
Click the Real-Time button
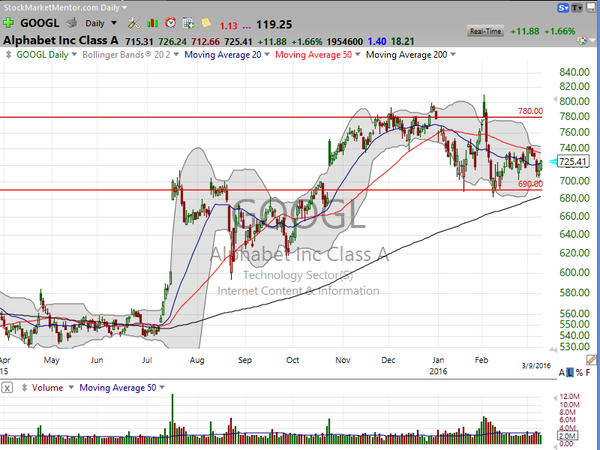tap(486, 31)
